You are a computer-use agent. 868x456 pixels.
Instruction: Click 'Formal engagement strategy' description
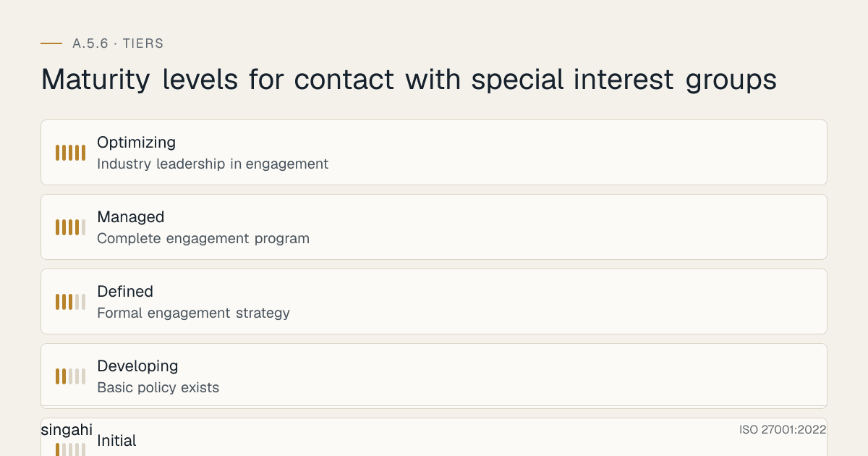tap(193, 313)
